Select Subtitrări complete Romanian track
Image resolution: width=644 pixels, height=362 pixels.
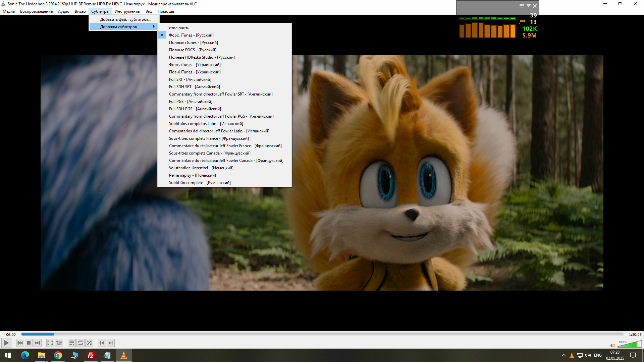click(224, 183)
